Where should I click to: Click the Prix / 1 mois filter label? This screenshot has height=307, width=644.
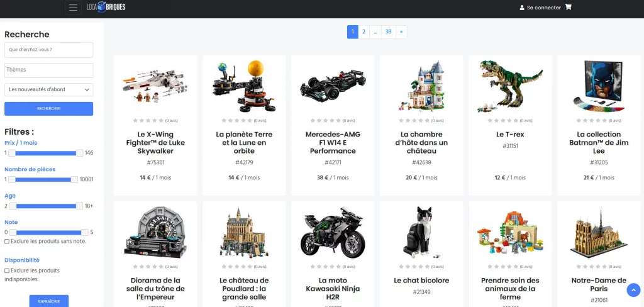pyautogui.click(x=21, y=143)
